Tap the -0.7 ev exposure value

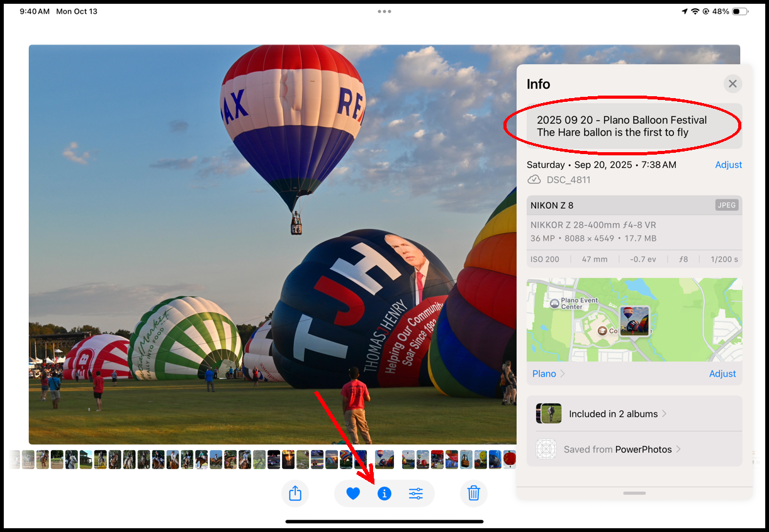(643, 259)
